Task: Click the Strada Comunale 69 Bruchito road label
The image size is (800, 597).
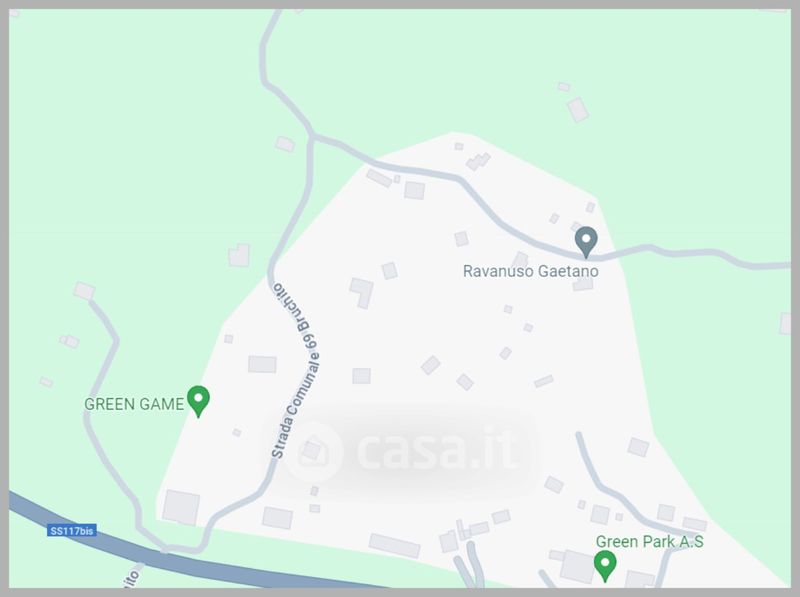Action: (297, 369)
